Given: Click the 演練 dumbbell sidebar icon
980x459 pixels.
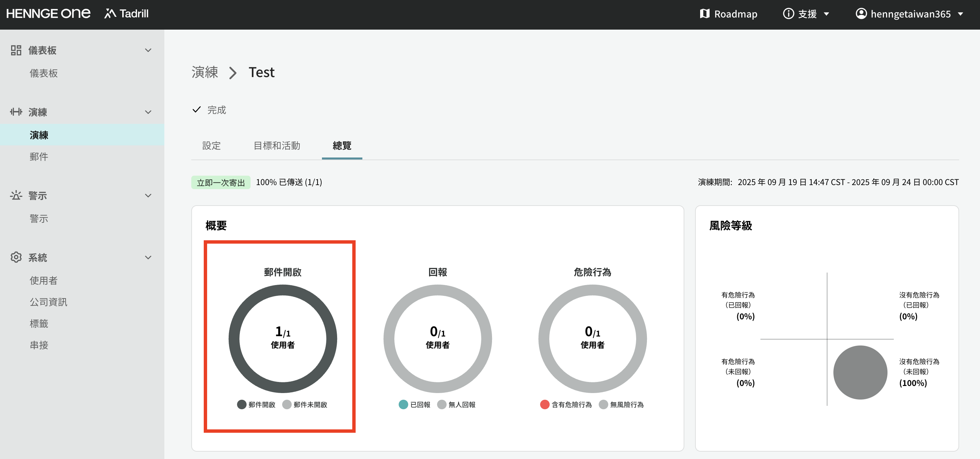Looking at the screenshot, I should (x=16, y=112).
